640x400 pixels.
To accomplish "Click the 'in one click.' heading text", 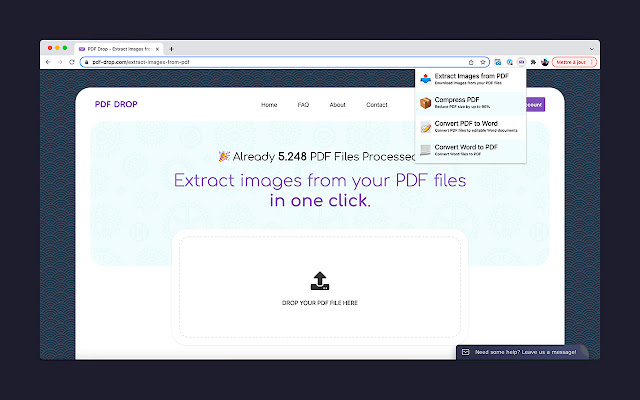I will click(320, 200).
